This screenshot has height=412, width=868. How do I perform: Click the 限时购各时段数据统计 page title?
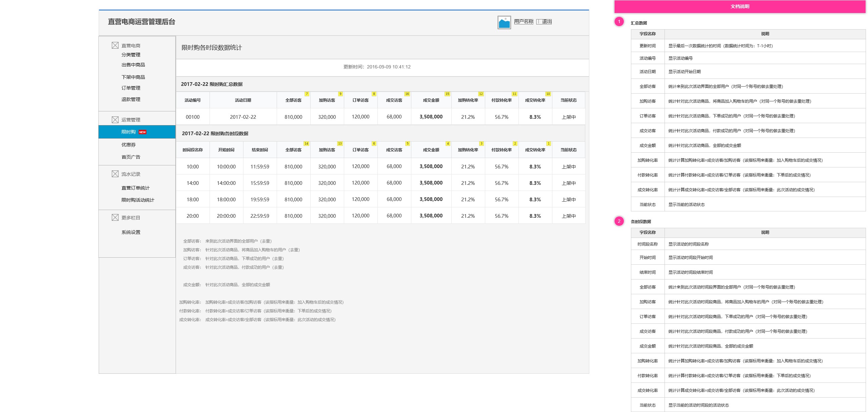212,47
